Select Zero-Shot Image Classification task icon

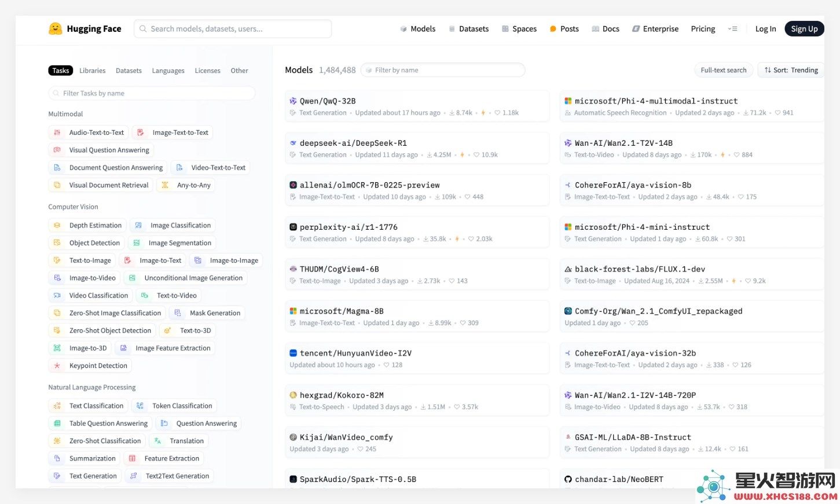(57, 313)
